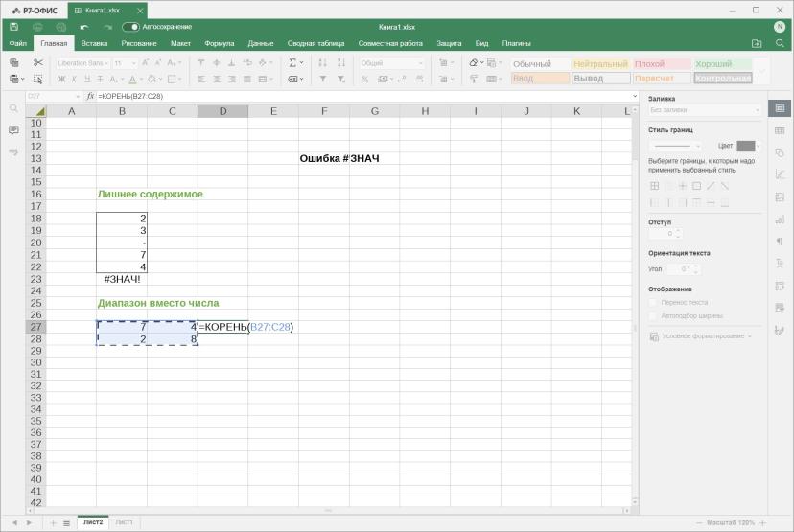Screen dimensions: 794x532
Task: Open shape settings in right sidebar
Action: coord(780,152)
